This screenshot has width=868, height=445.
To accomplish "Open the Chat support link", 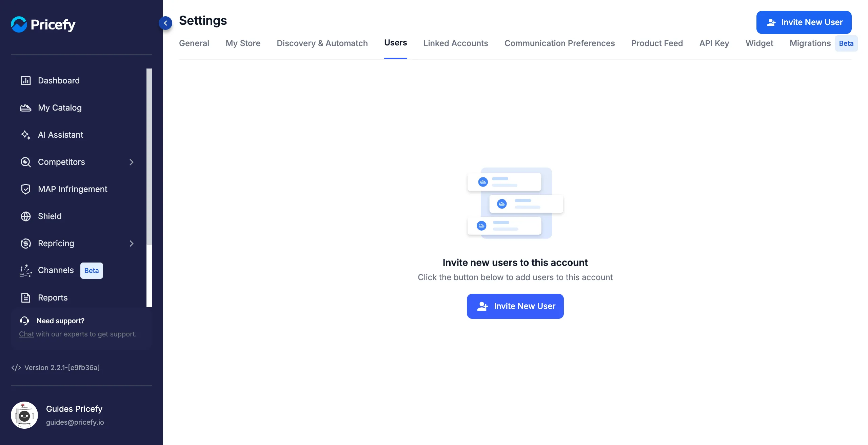I will [x=26, y=334].
